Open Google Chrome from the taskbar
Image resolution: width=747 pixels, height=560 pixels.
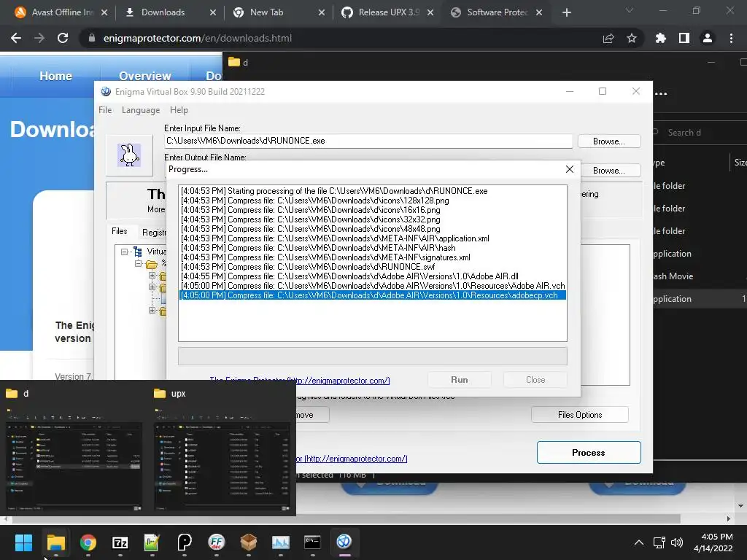pos(88,542)
